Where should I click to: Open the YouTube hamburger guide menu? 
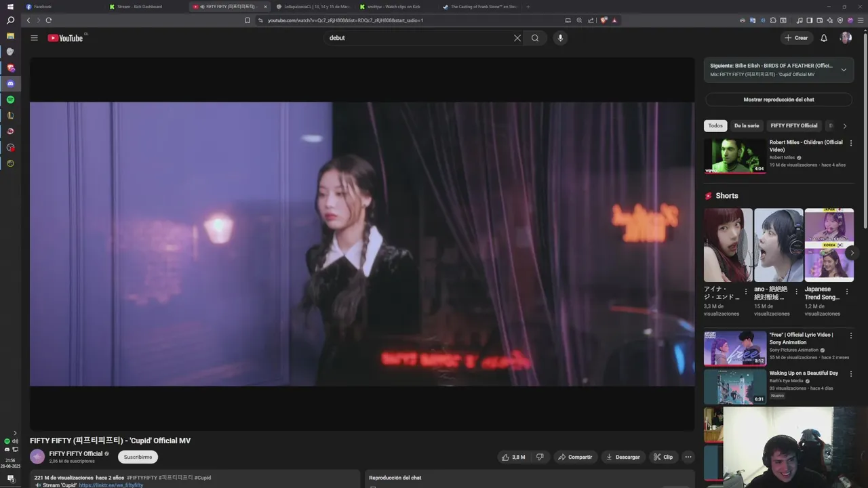[x=34, y=38]
